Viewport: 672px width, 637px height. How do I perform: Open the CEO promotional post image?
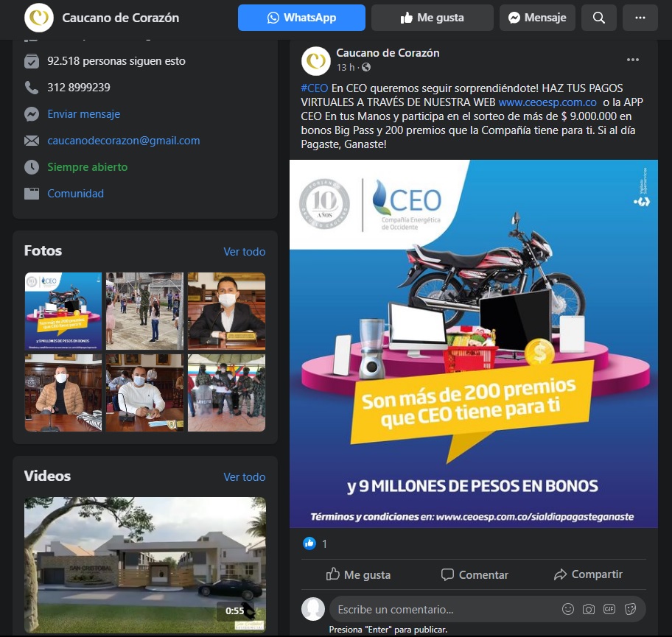coord(474,344)
